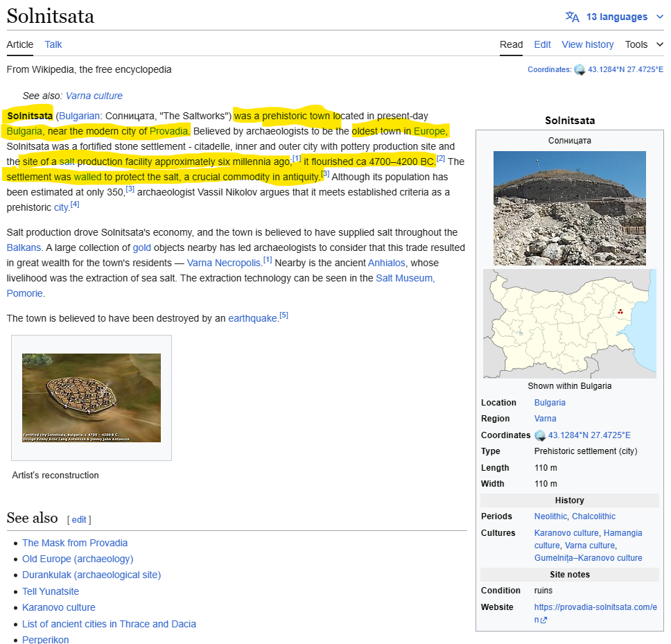Jump to citation [2] after 4200 BC
Viewport: 671px width, 644px height.
click(x=441, y=158)
